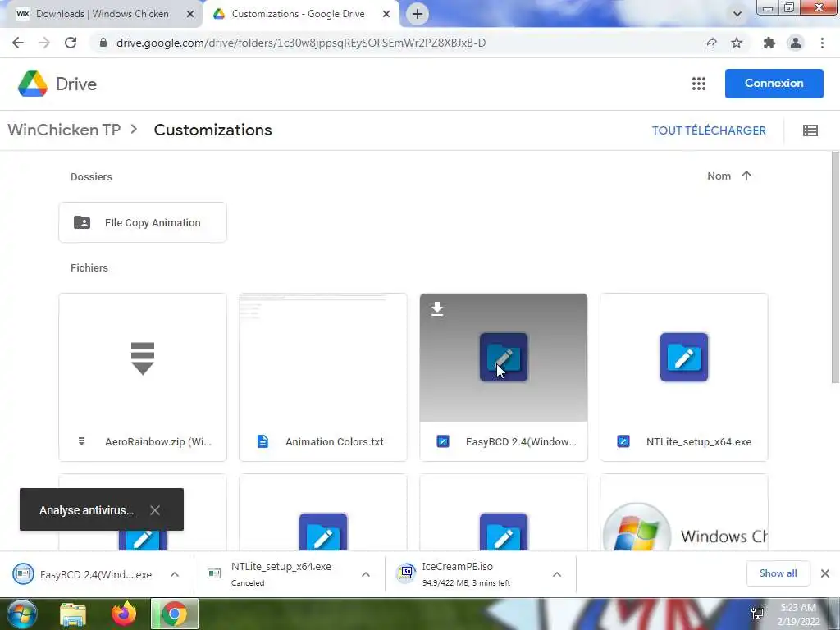This screenshot has height=630, width=840.
Task: Open the tab search dropdown arrow
Action: 737,14
